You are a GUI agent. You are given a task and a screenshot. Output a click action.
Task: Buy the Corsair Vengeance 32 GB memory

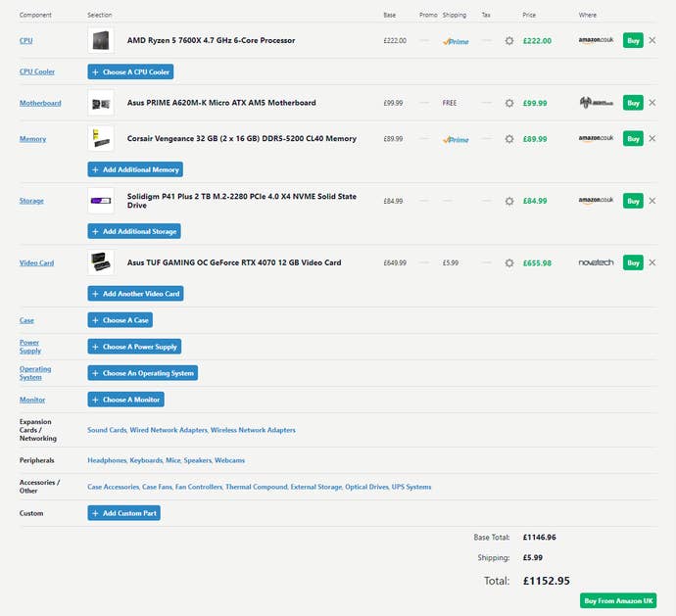click(x=633, y=138)
